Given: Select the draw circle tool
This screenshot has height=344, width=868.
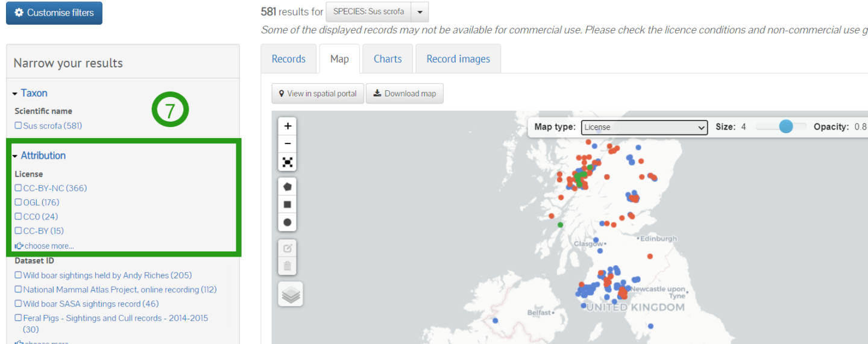Looking at the screenshot, I should [288, 222].
